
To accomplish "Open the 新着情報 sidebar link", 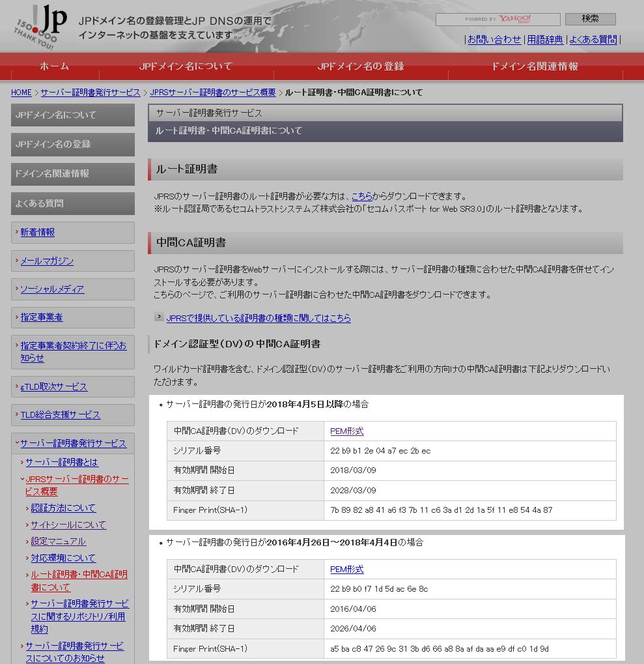I will pos(37,232).
